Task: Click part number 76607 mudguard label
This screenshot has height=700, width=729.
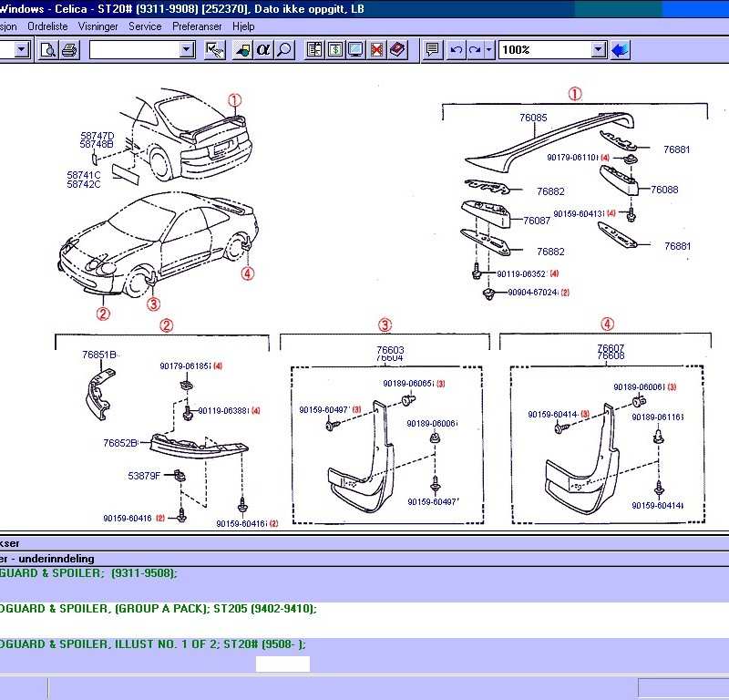Action: [x=611, y=348]
